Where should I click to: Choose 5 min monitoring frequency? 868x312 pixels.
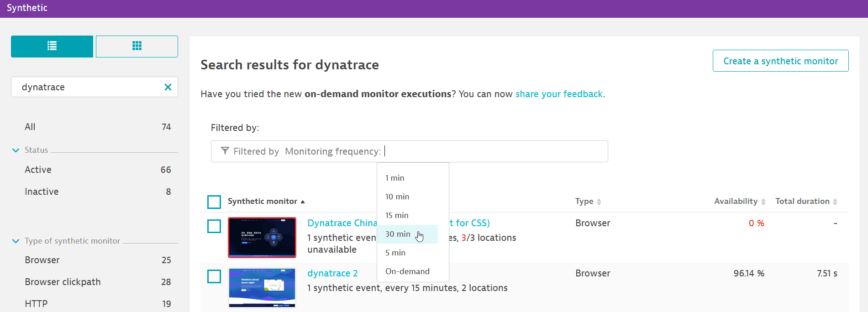407,253
